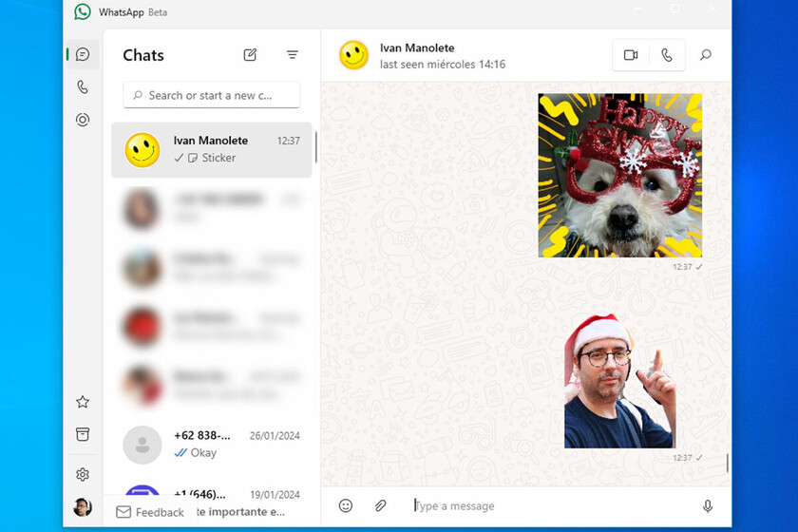Focus the search or start new chat field
Screen dimensions: 798x532
[x=211, y=95]
